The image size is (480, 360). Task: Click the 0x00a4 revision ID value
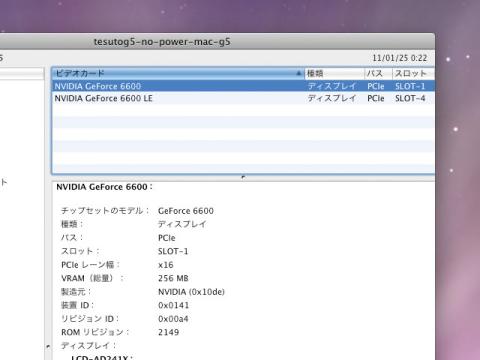(x=173, y=319)
